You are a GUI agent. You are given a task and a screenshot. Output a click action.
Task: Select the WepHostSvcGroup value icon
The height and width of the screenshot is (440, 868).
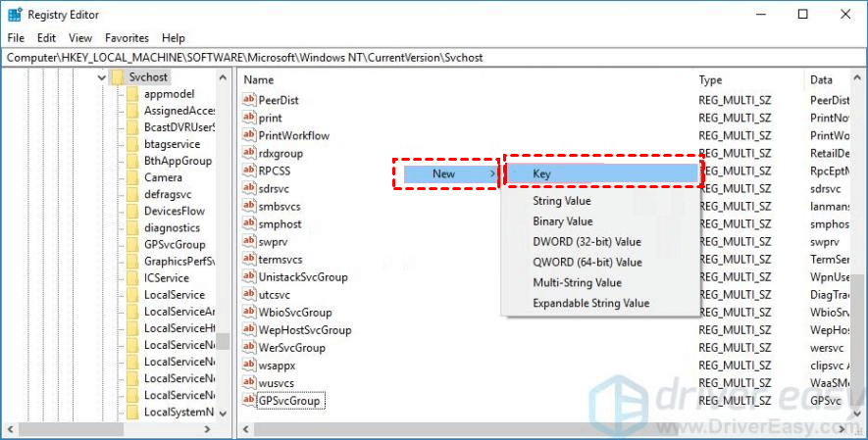[x=249, y=330]
